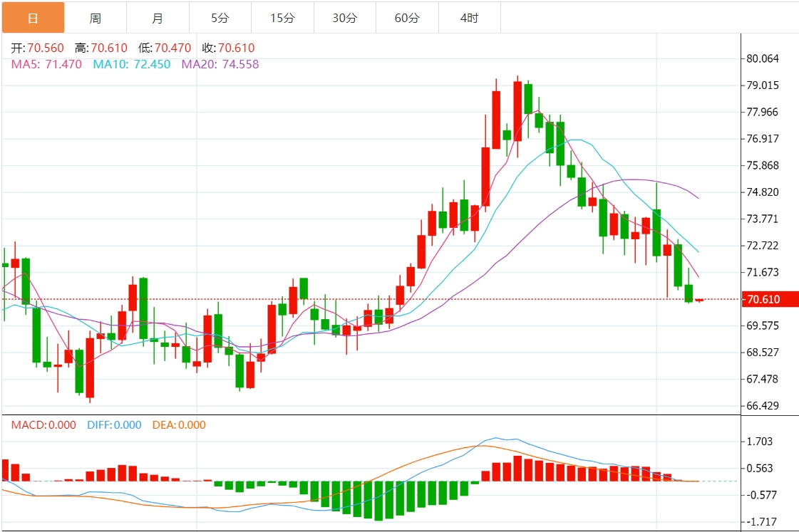Click the red current price tag 70.610

coord(770,299)
